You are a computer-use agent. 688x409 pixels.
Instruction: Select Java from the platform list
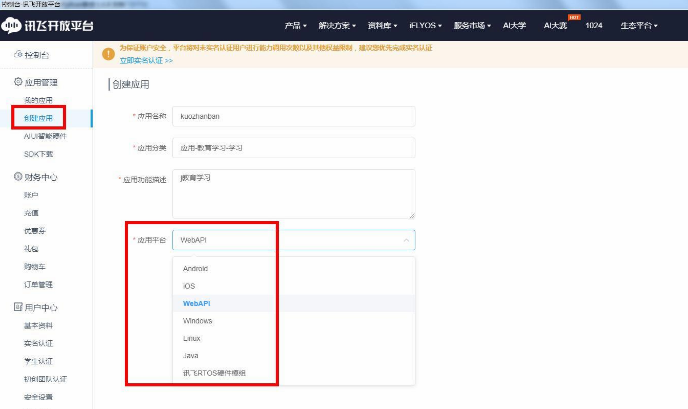tap(294, 355)
